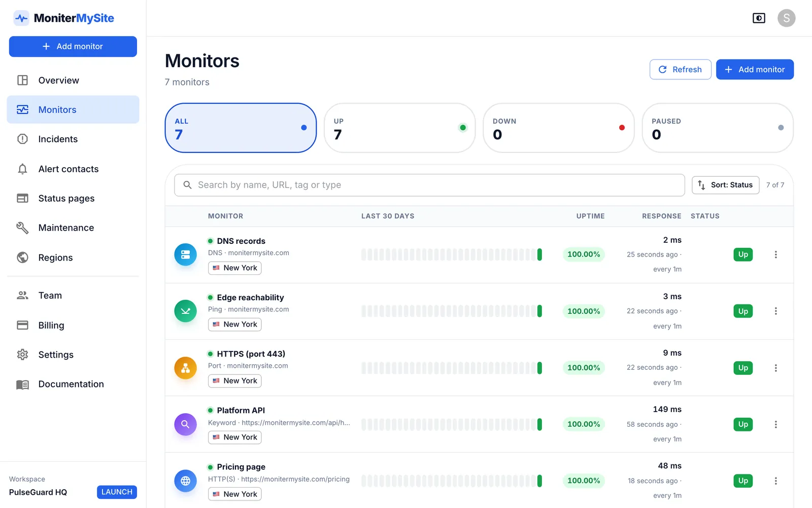The image size is (812, 508).
Task: Open more options for HTTPS (port 443) row
Action: (x=775, y=368)
